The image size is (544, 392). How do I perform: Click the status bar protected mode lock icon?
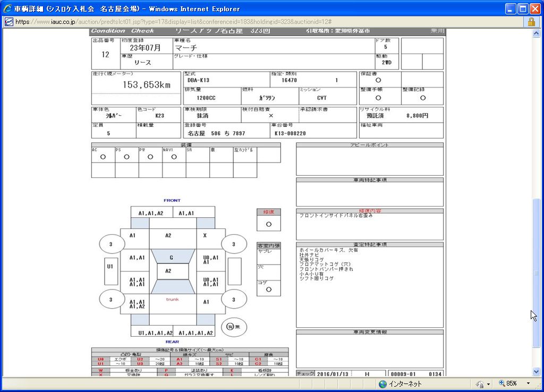[480, 384]
